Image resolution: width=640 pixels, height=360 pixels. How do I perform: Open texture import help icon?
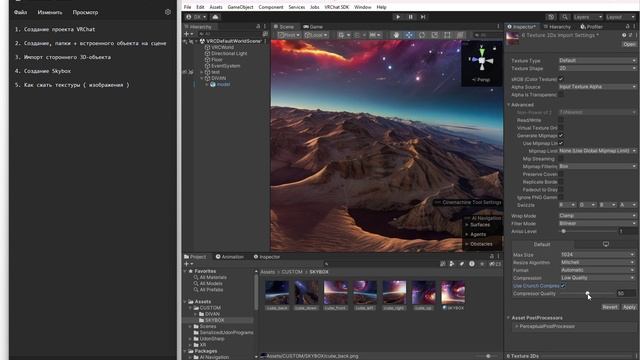[x=624, y=35]
